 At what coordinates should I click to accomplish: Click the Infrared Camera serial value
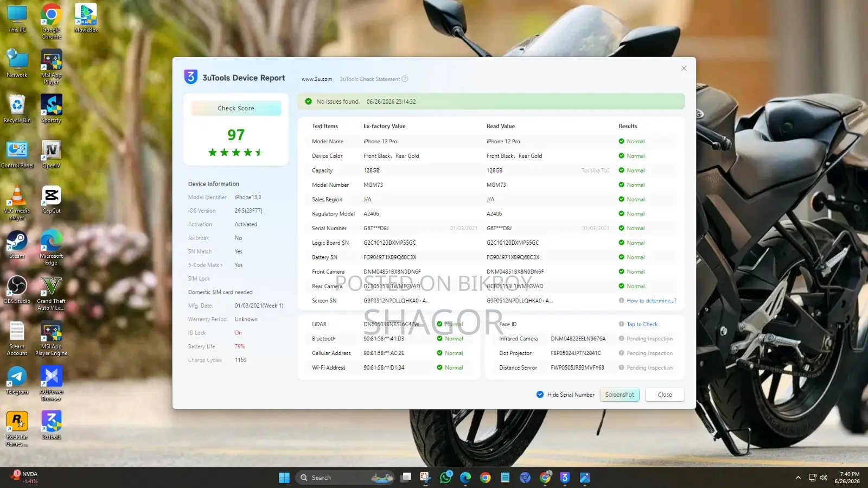(578, 339)
